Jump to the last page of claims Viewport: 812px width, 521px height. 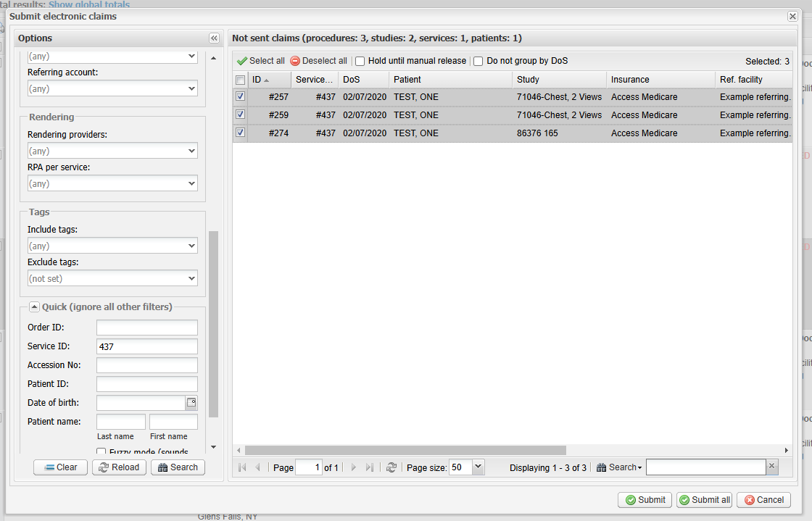[x=370, y=468]
